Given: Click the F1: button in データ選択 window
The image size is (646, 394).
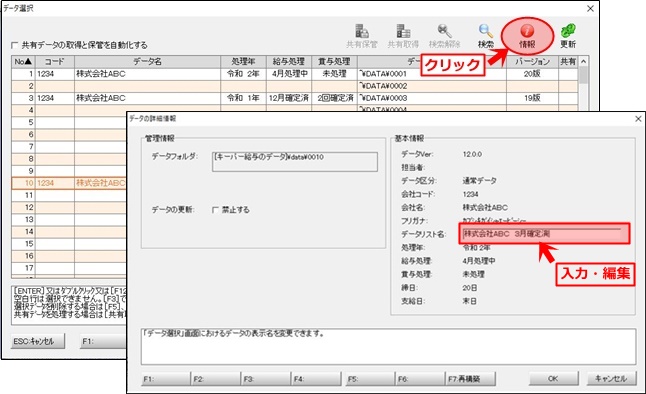Looking at the screenshot, I should pyautogui.click(x=103, y=341).
